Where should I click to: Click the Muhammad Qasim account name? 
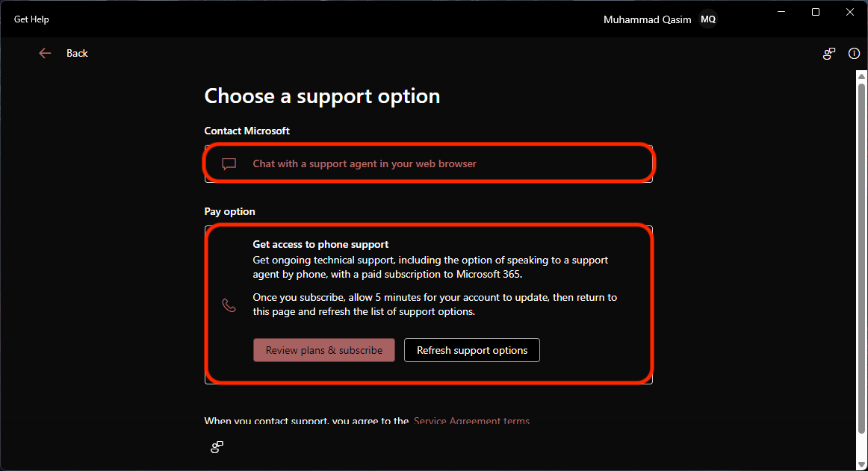(648, 19)
